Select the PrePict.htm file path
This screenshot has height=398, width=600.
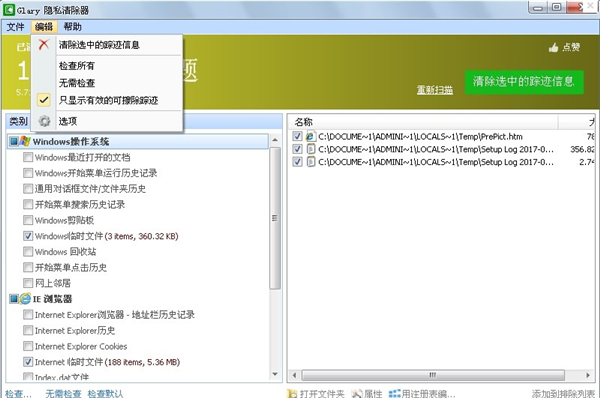coord(421,137)
